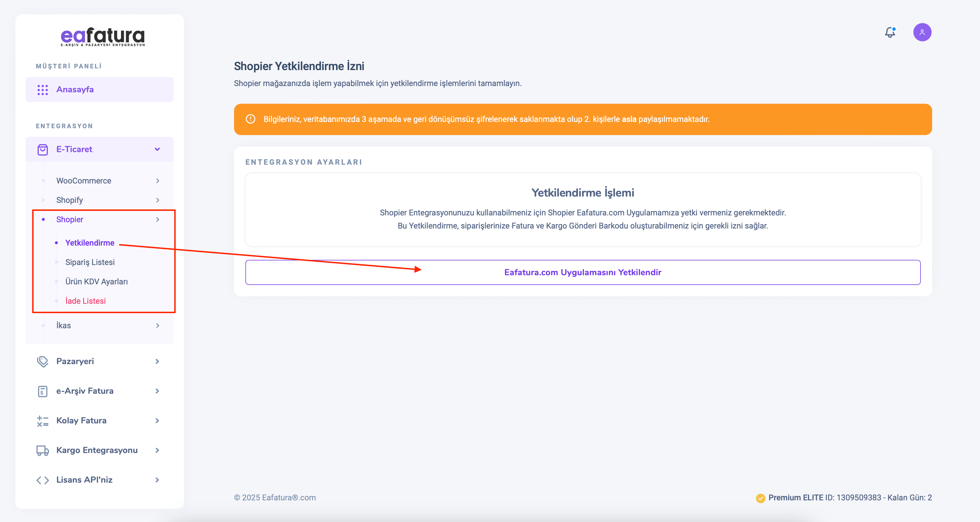Open the user profile avatar
Screen dimensions: 980x522
[922, 32]
